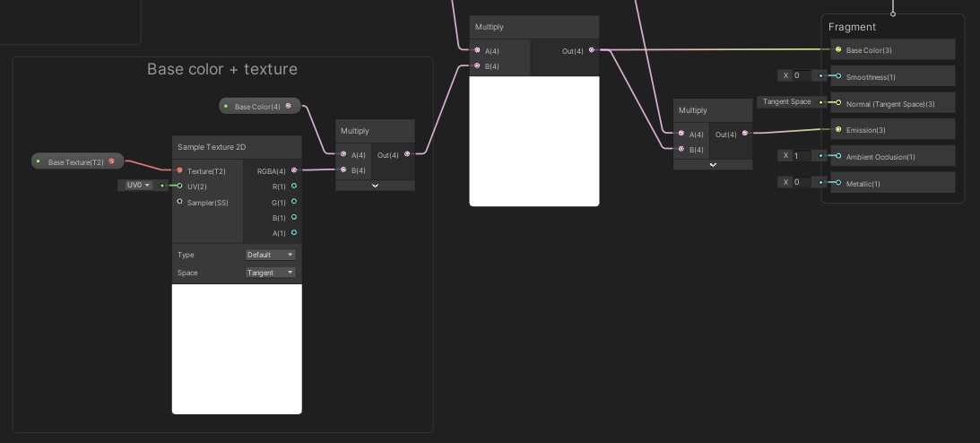Click the Normal (Tangent Space) port in Fragment
980x443 pixels.
coord(838,103)
